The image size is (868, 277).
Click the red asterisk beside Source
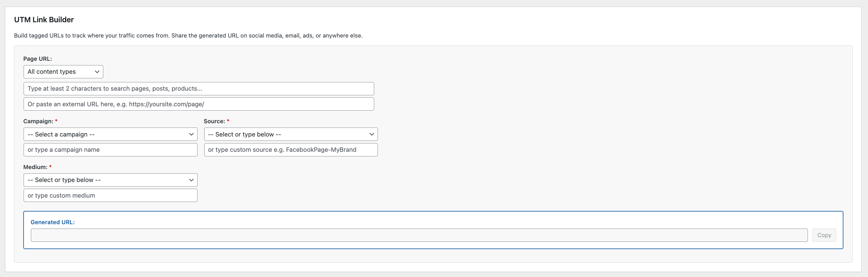pyautogui.click(x=228, y=121)
